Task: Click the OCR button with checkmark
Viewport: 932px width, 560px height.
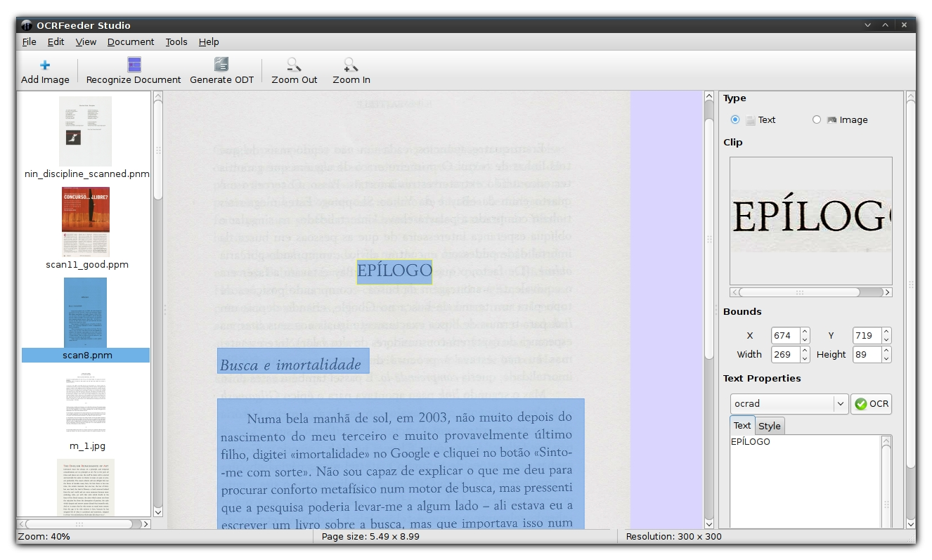Action: (x=871, y=404)
